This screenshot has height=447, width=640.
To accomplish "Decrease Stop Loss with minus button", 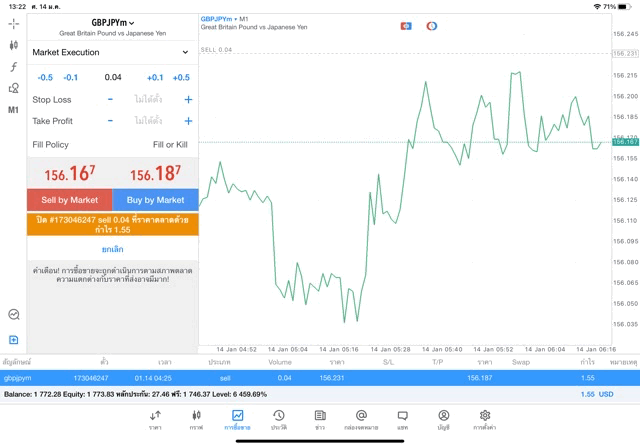I will [x=110, y=99].
